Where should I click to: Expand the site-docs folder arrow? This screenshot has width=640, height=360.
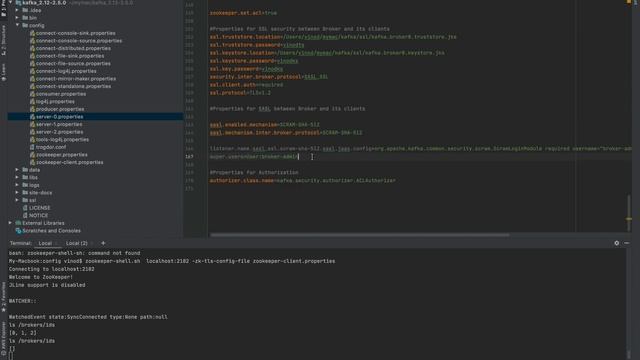17,193
